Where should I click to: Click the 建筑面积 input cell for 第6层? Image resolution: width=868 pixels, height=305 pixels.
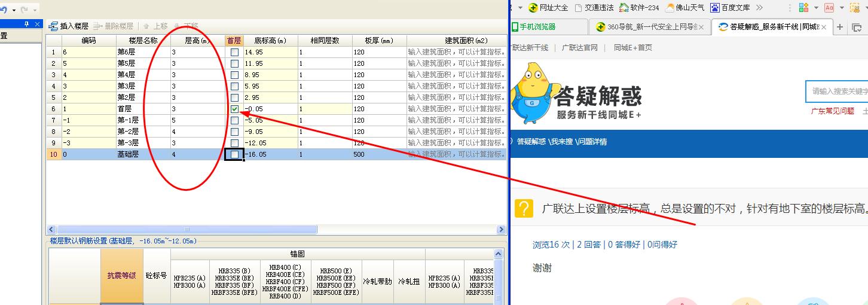[457, 52]
